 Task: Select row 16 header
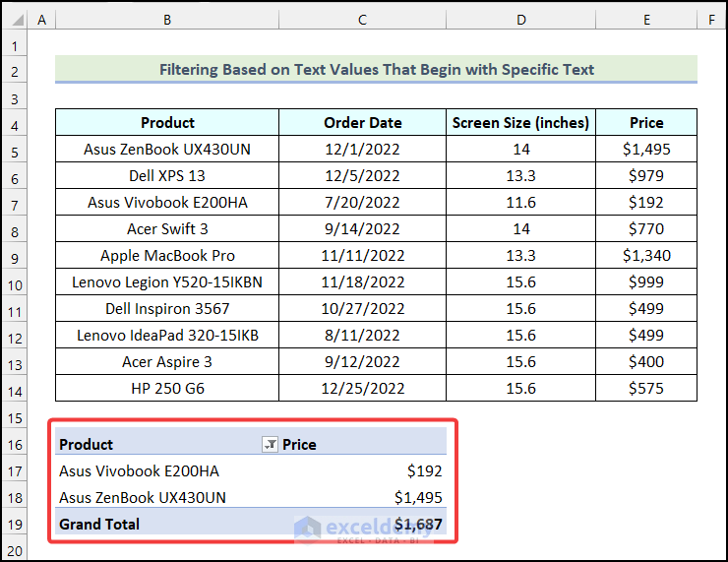pos(15,445)
